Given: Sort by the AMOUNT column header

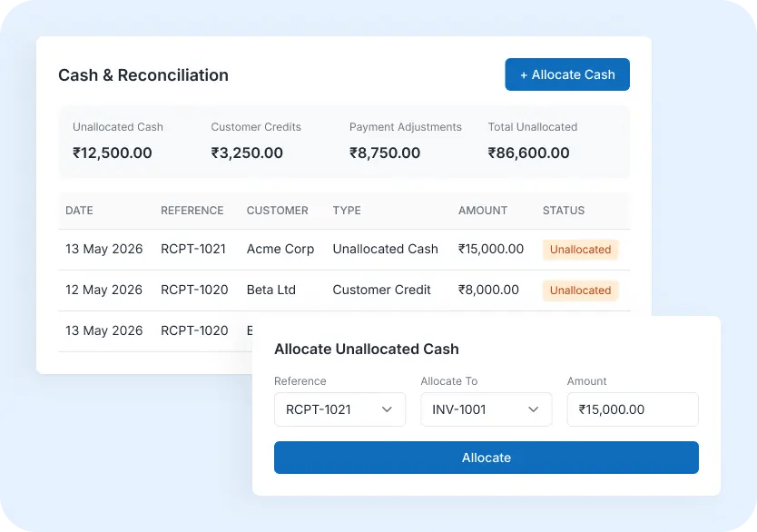Looking at the screenshot, I should pyautogui.click(x=483, y=211).
